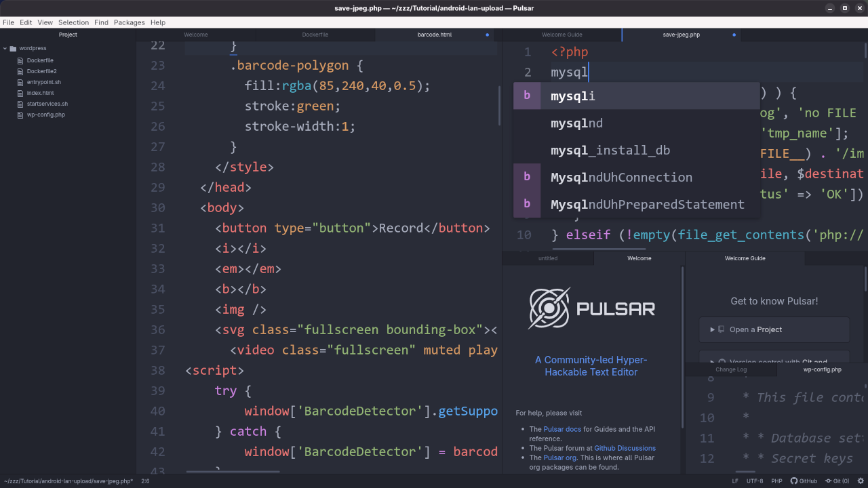This screenshot has width=868, height=488.
Task: Collapse the wordpress folder chevron
Action: tap(5, 49)
